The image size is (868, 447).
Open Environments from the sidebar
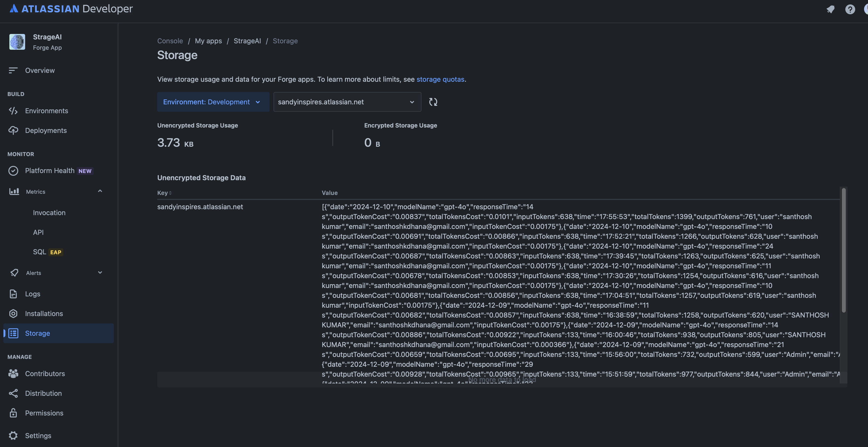46,111
